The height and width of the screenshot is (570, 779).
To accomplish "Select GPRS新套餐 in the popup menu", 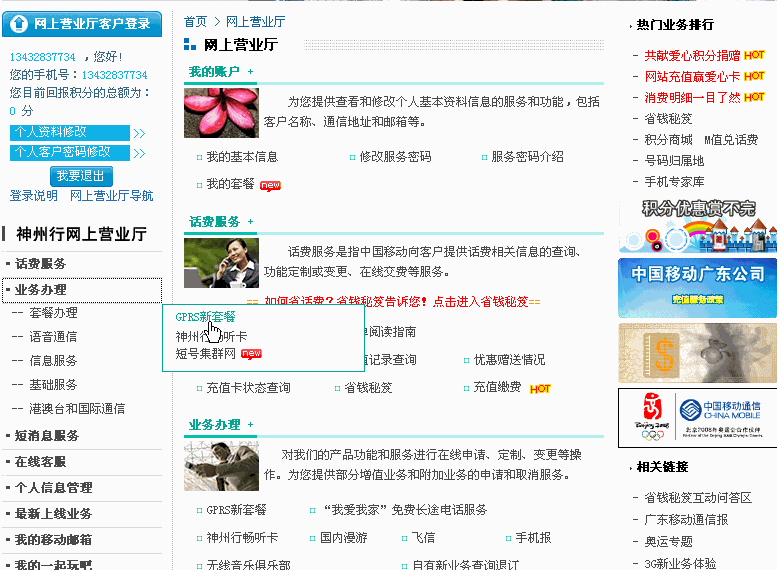I will click(x=205, y=316).
